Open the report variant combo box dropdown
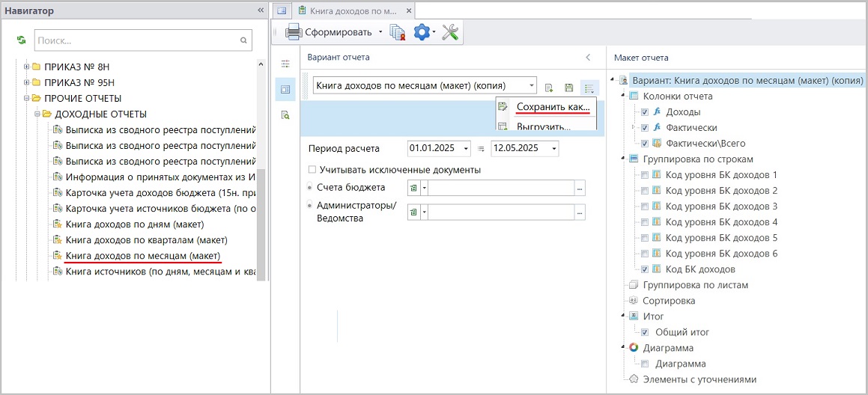The height and width of the screenshot is (395, 868). (x=532, y=86)
